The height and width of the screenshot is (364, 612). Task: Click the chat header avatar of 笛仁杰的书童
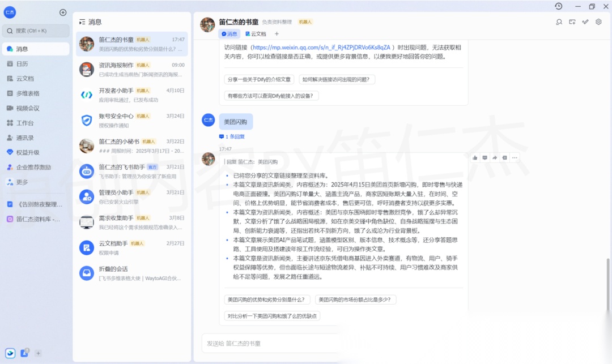click(207, 24)
